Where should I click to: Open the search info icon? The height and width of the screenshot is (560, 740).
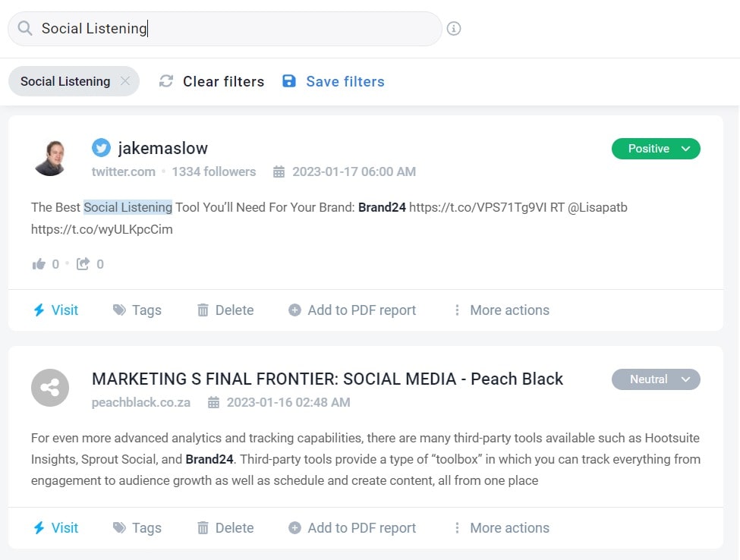tap(454, 29)
